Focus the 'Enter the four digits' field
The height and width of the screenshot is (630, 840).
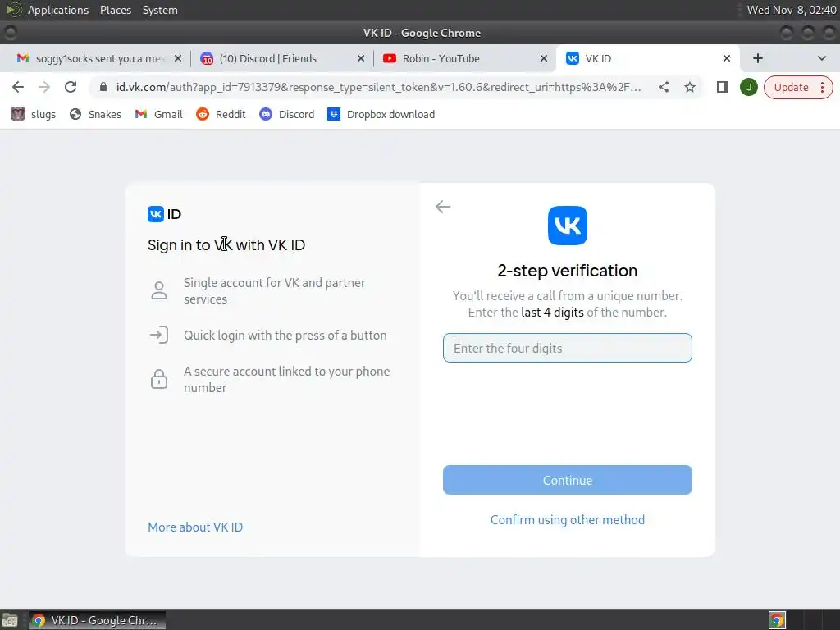[x=568, y=348]
